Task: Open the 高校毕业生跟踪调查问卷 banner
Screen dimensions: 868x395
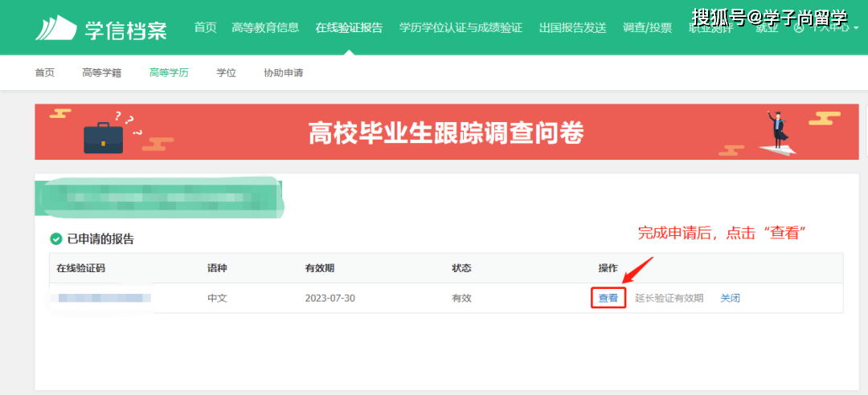Action: coord(445,132)
